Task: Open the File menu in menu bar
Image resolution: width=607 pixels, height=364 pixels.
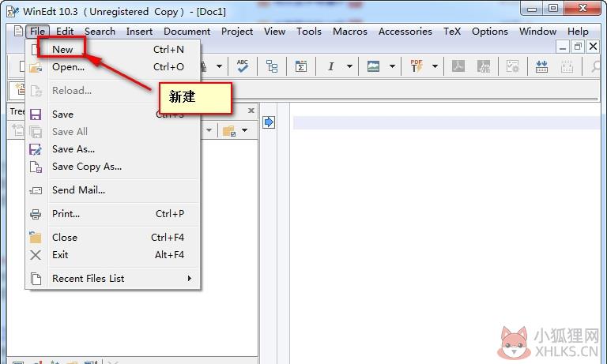Action: (38, 32)
